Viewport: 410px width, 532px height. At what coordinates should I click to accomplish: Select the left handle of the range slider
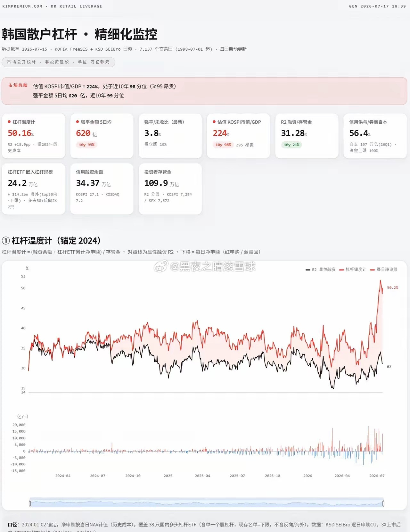tap(30, 503)
